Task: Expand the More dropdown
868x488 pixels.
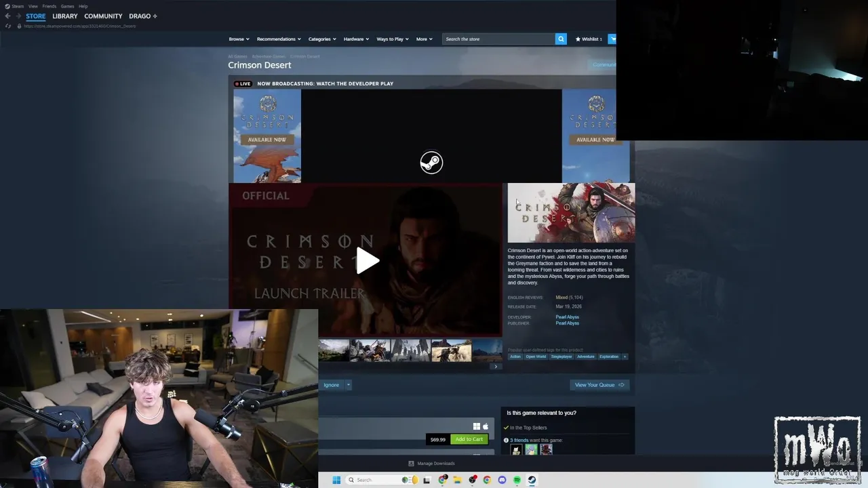Action: point(424,39)
